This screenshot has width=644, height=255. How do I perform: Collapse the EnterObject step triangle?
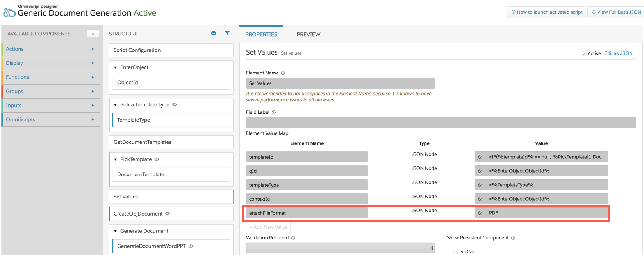tap(116, 67)
